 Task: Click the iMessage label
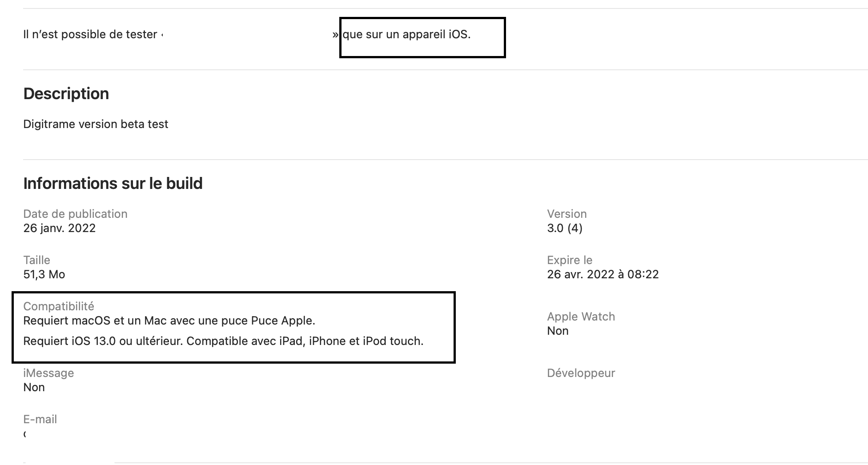[48, 373]
